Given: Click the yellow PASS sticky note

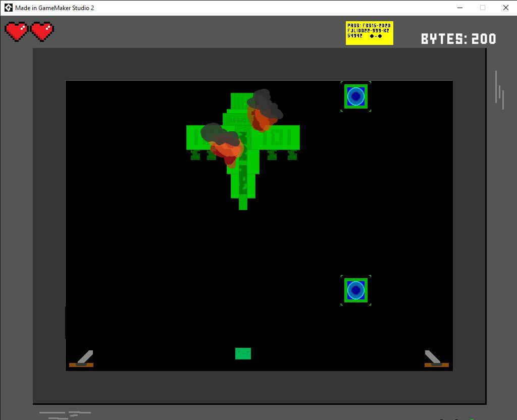Looking at the screenshot, I should tap(369, 33).
